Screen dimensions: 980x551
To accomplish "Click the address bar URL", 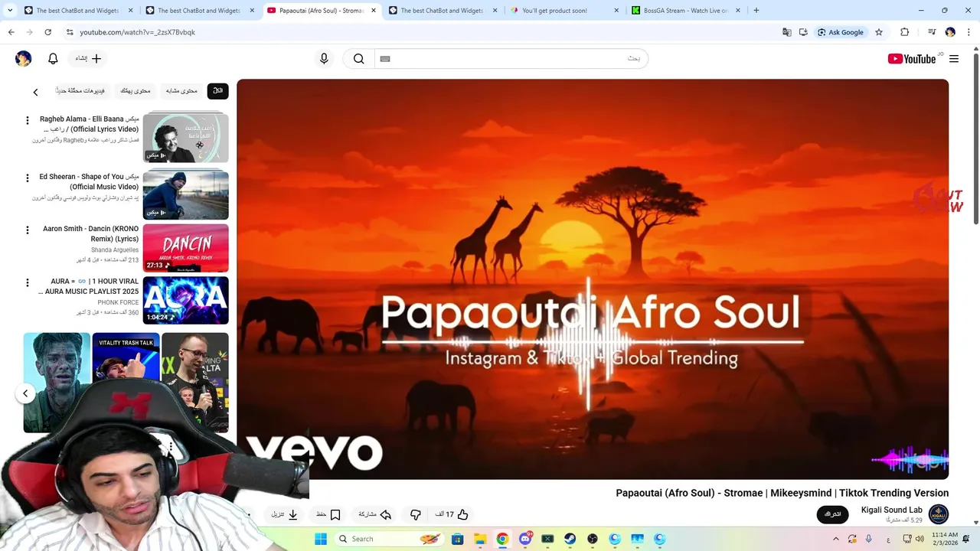I will (x=137, y=32).
